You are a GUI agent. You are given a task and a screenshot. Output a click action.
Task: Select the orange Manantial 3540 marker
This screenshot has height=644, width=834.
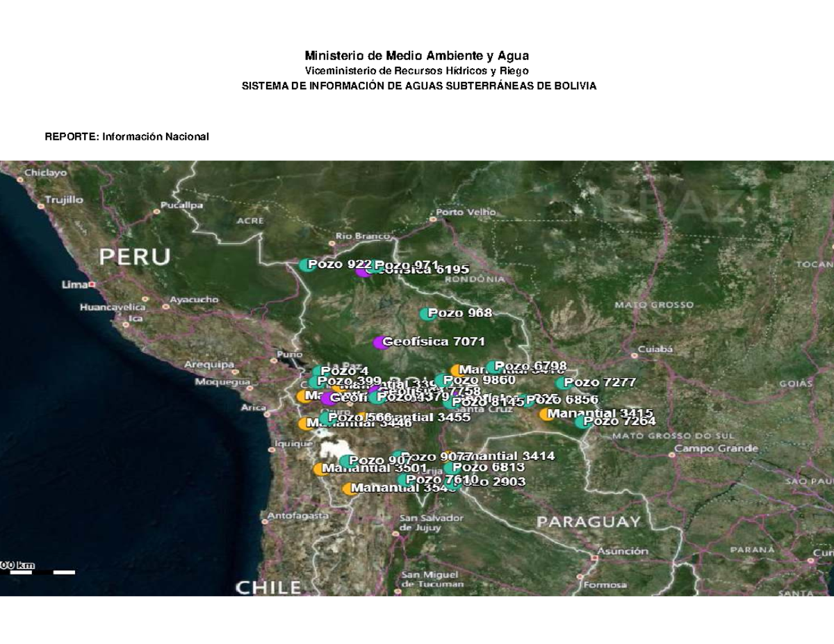pos(346,488)
